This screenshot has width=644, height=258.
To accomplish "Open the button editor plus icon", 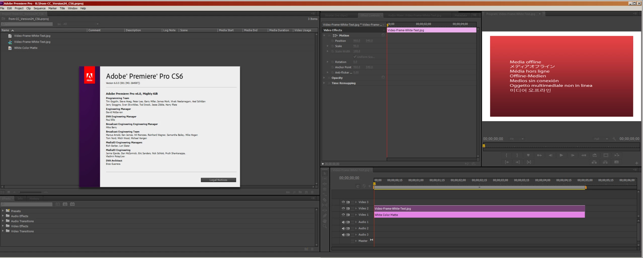I will click(x=636, y=163).
